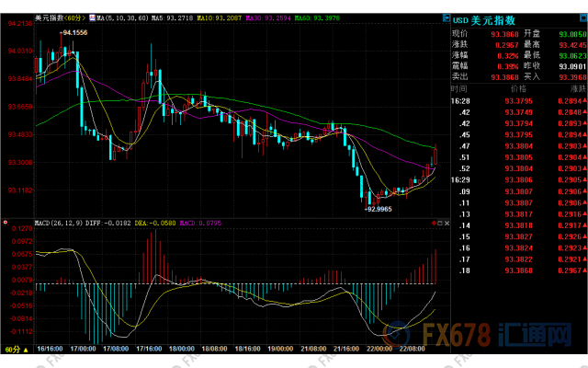Click the 时间 column header

click(x=459, y=89)
